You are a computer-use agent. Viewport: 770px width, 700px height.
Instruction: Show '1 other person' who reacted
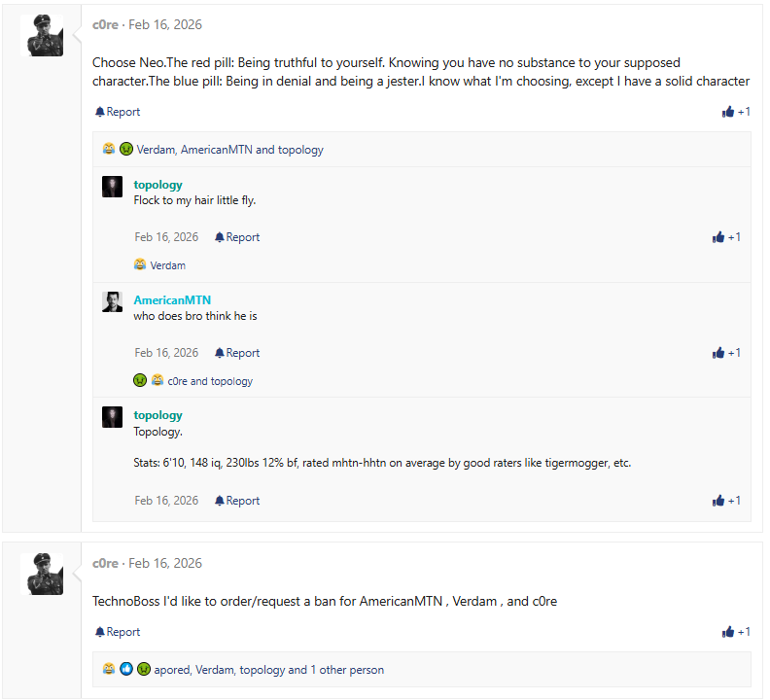348,670
